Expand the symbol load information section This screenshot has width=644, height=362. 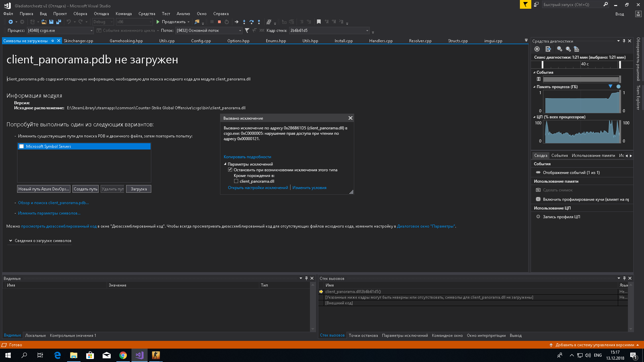[x=11, y=241]
